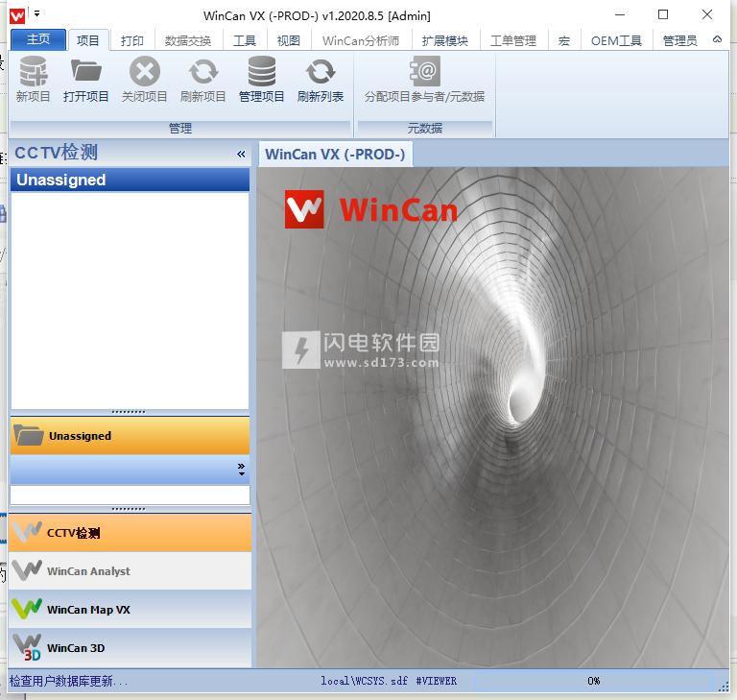Click the Refresh Project (刷新项目) icon
The width and height of the screenshot is (737, 700).
click(203, 71)
